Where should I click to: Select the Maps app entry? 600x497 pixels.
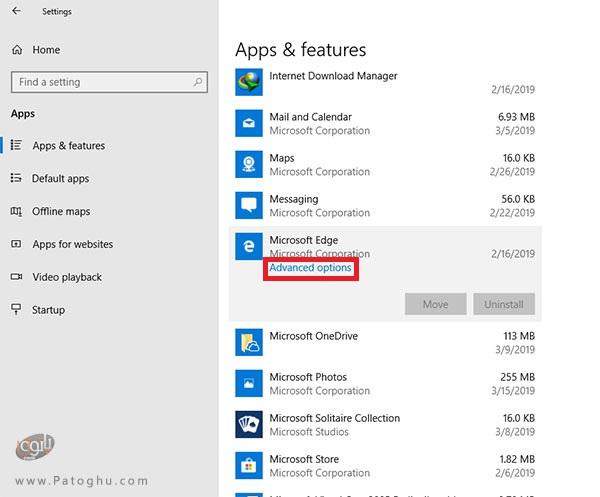coord(385,165)
